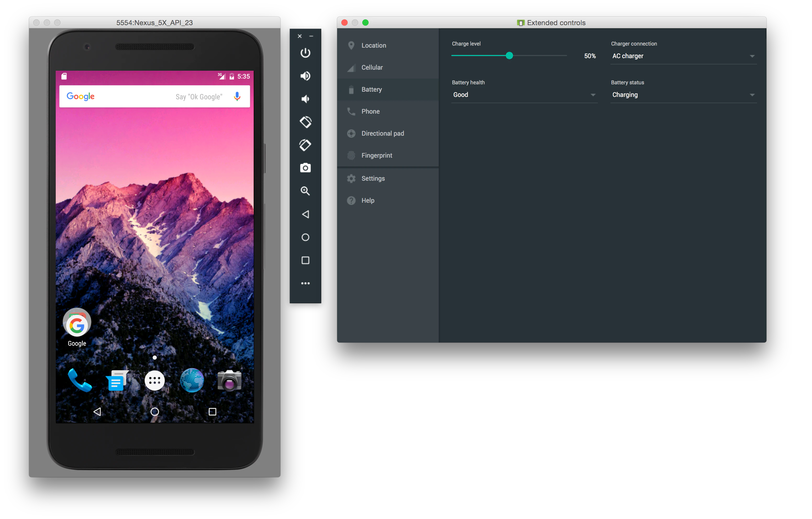The height and width of the screenshot is (519, 812).
Task: Tap the microphone in Google search bar
Action: pyautogui.click(x=237, y=96)
